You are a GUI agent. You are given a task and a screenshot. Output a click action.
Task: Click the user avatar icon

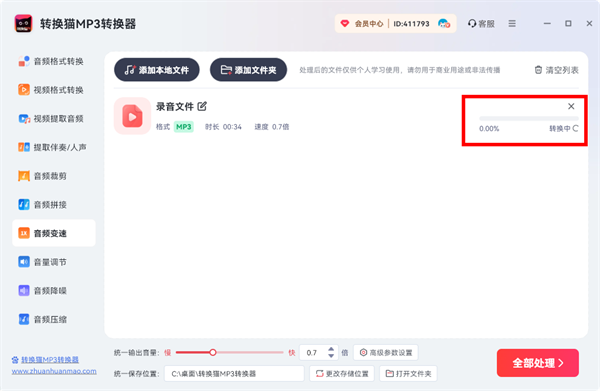tap(444, 24)
